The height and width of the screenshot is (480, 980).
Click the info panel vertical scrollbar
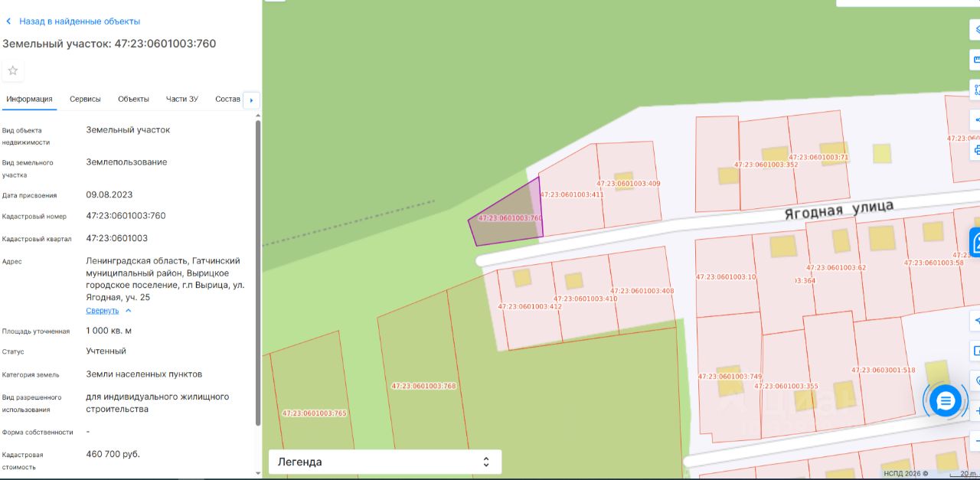click(258, 272)
